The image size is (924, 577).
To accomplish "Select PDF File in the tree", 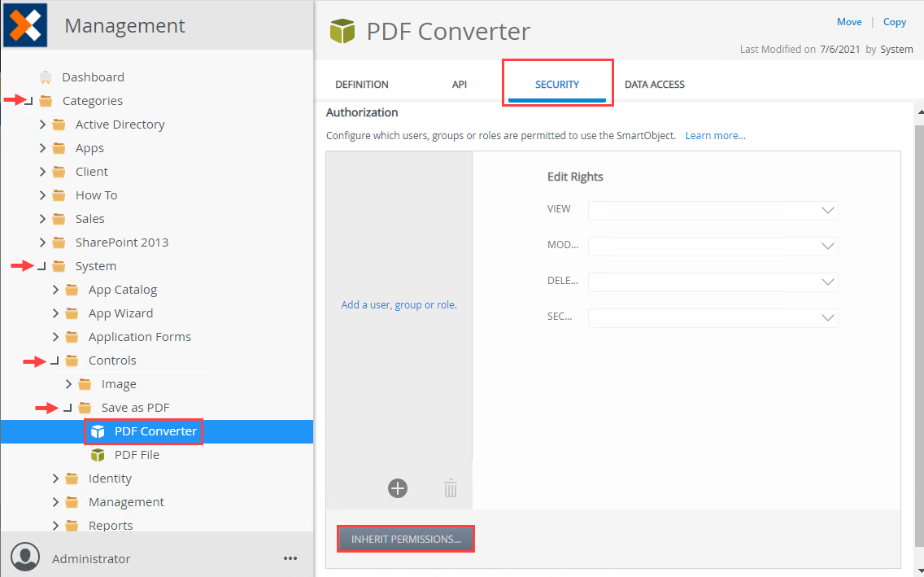I will pyautogui.click(x=137, y=455).
